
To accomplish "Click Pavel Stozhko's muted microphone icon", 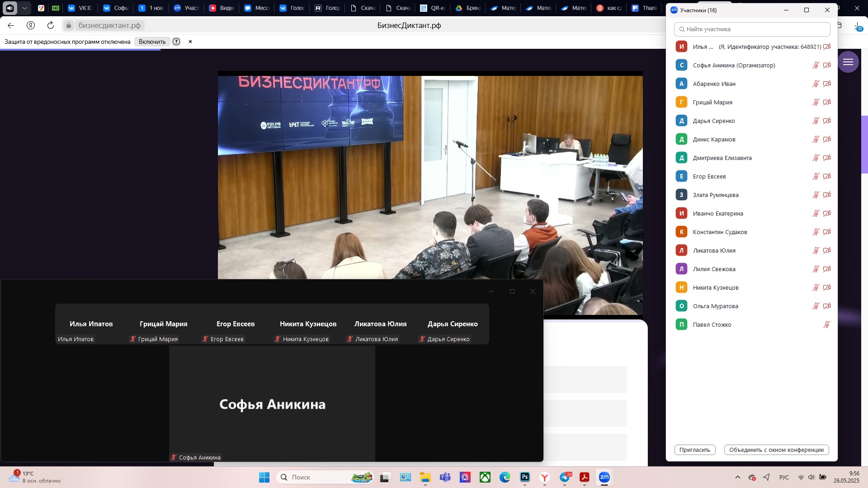I will (x=826, y=324).
